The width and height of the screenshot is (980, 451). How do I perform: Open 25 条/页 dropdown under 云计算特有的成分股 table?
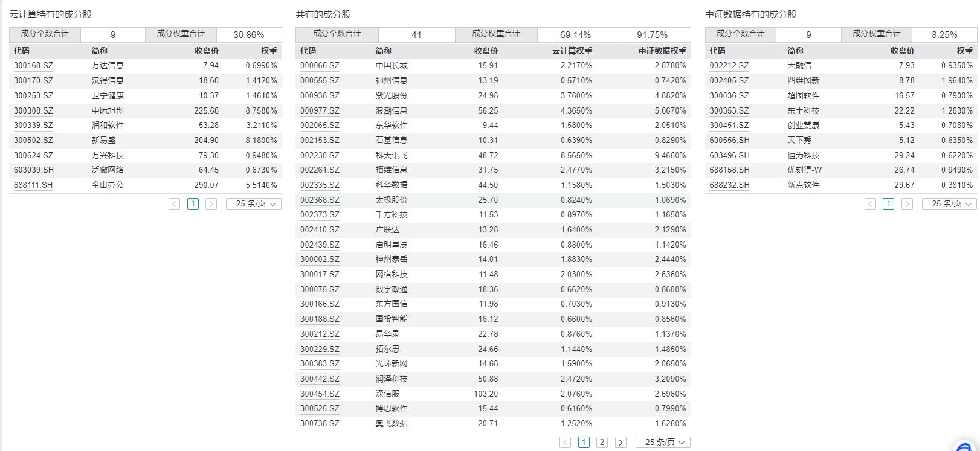coord(254,204)
